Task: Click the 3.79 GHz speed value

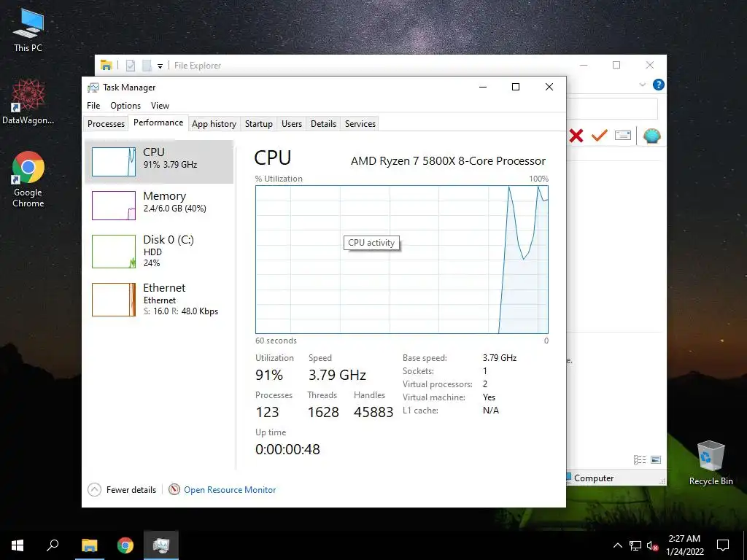Action: click(x=337, y=375)
